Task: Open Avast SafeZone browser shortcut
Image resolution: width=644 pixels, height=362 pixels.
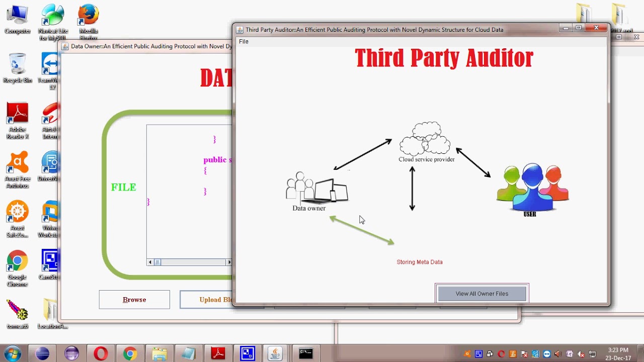Action: point(17,219)
